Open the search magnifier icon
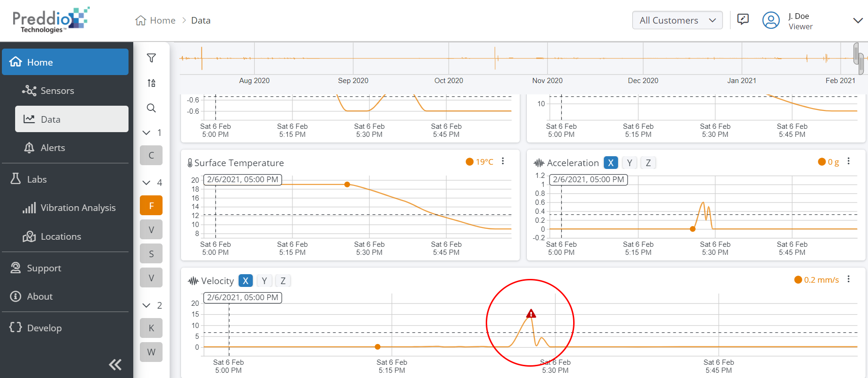 pos(151,108)
